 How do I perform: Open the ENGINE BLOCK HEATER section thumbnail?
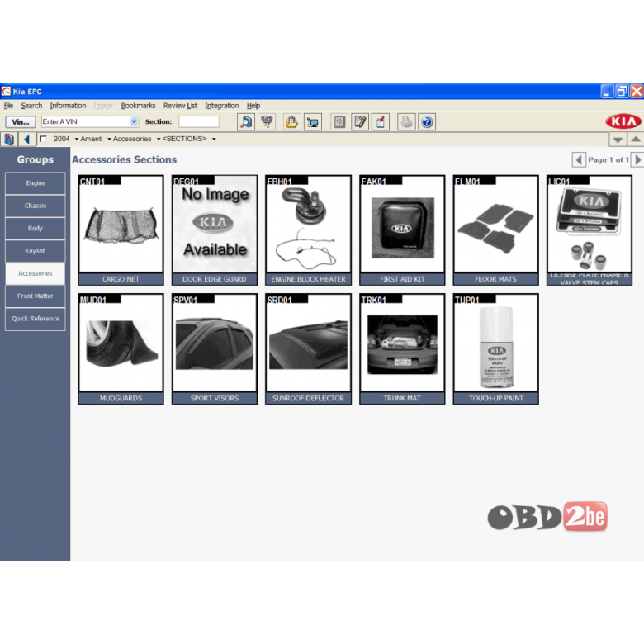coord(308,230)
